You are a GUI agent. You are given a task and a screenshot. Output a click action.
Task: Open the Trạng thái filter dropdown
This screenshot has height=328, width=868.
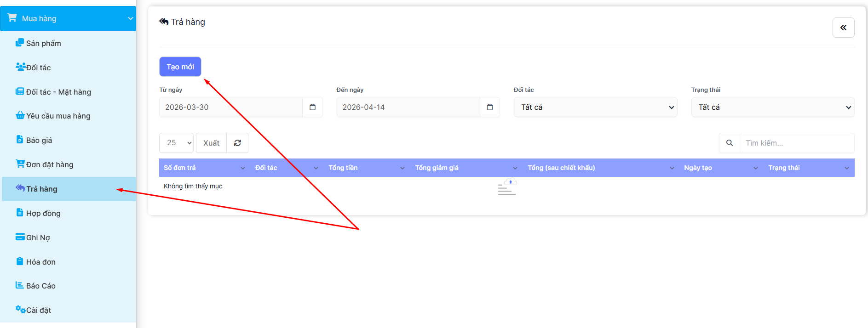pyautogui.click(x=772, y=107)
